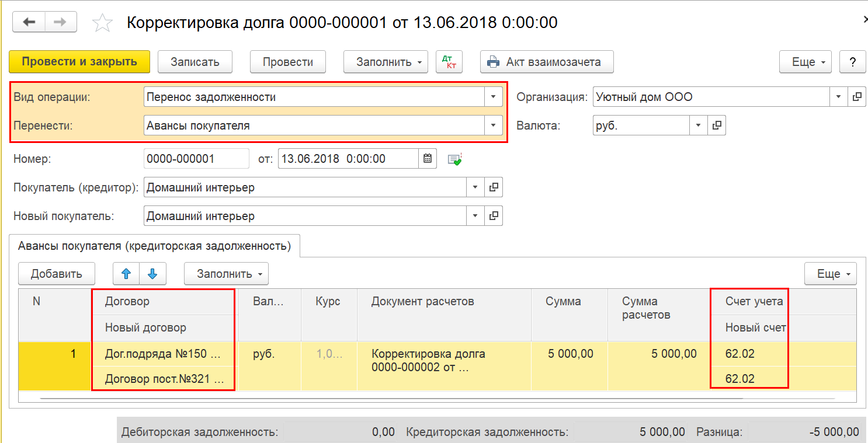
Task: Move table row down with arrow
Action: point(152,274)
